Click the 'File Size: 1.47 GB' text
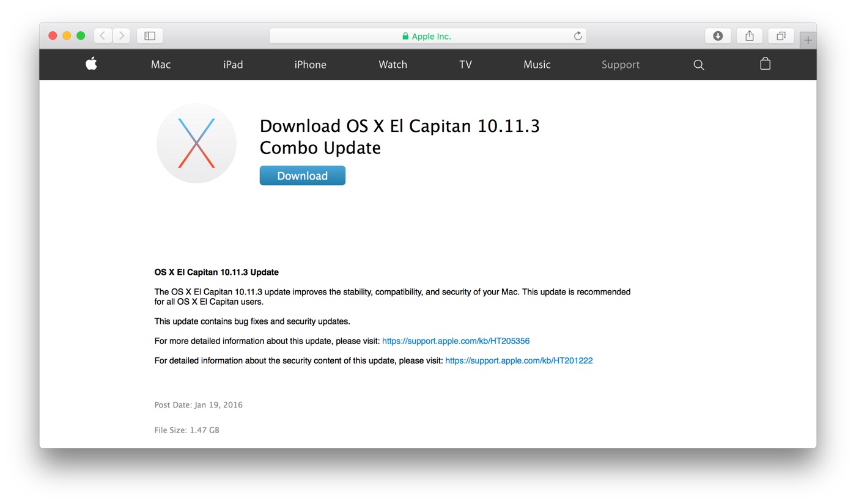Viewport: 856px width, 504px height. [187, 430]
